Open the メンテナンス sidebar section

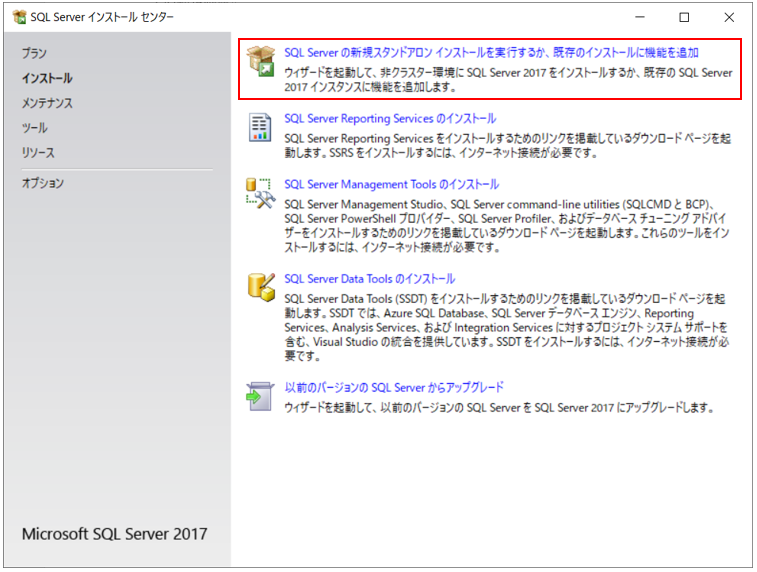[x=47, y=103]
